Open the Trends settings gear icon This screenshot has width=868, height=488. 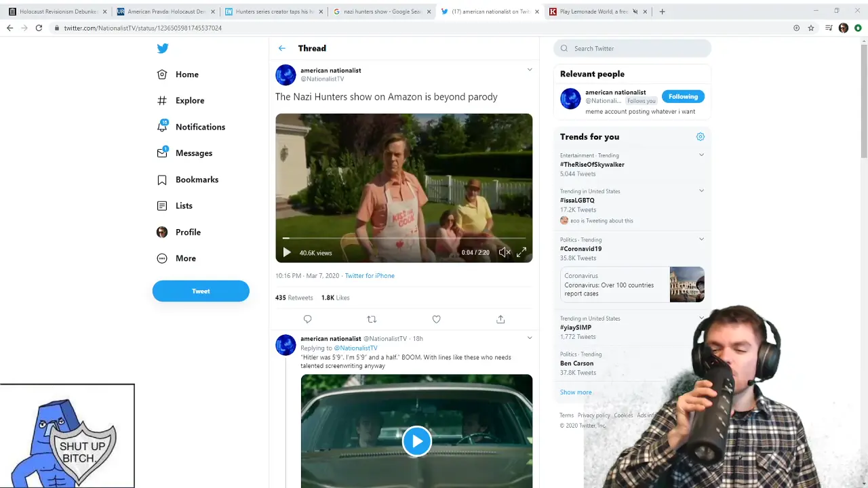click(701, 137)
